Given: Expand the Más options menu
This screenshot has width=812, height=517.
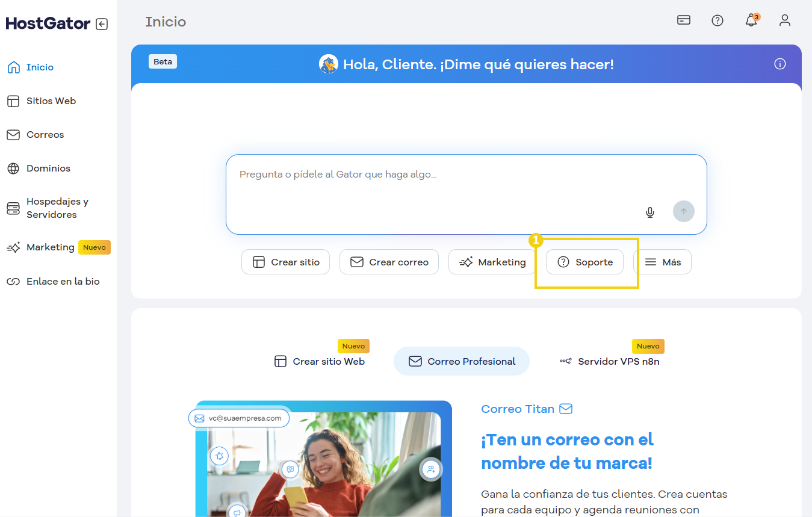Looking at the screenshot, I should [665, 261].
